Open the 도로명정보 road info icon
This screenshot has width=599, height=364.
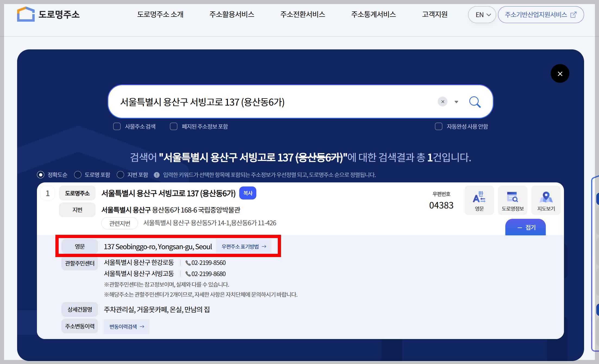[512, 200]
